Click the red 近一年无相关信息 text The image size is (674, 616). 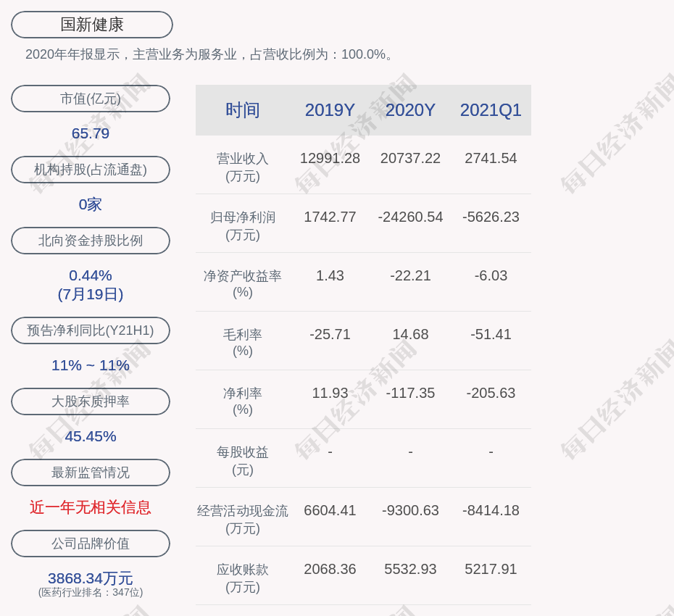91,507
